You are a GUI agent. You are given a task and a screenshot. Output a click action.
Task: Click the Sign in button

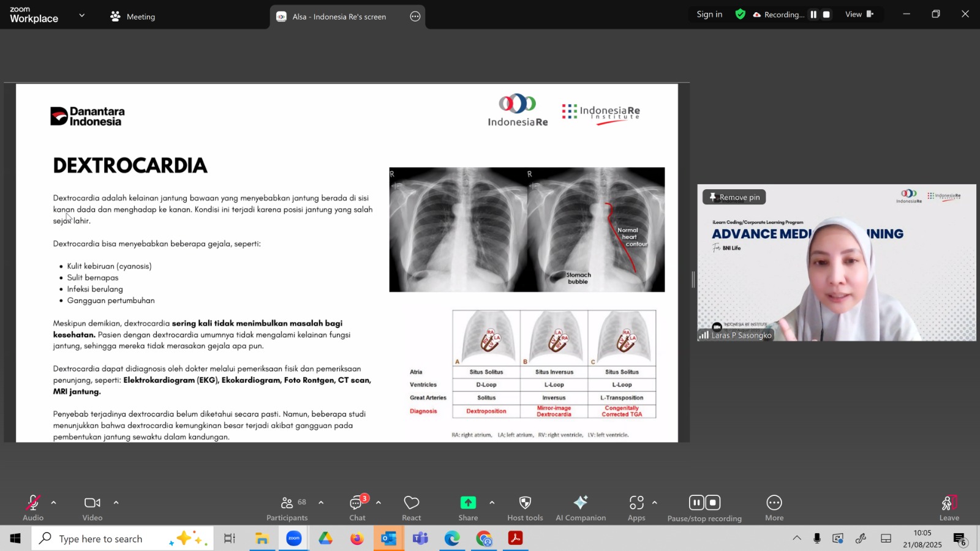tap(709, 15)
